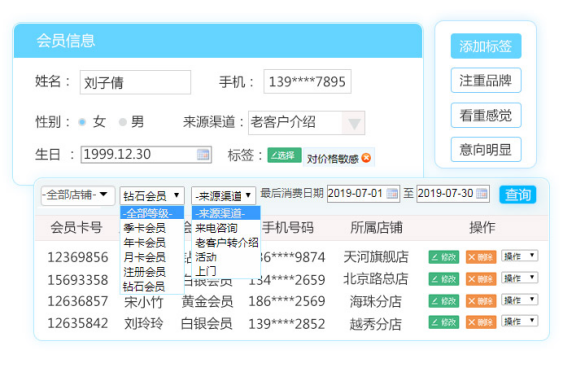This screenshot has height=372, width=563.
Task: Focus the start date field 2019-07-01
Action: click(x=363, y=194)
